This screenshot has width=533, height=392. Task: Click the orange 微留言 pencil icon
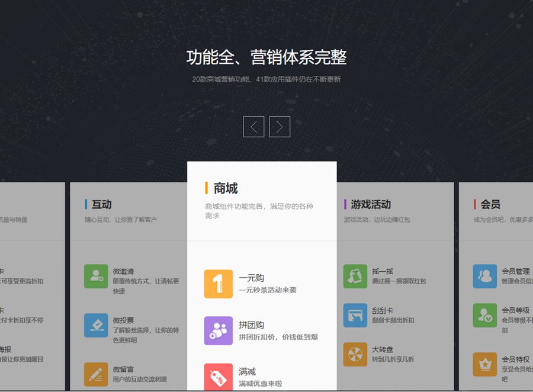pyautogui.click(x=96, y=374)
